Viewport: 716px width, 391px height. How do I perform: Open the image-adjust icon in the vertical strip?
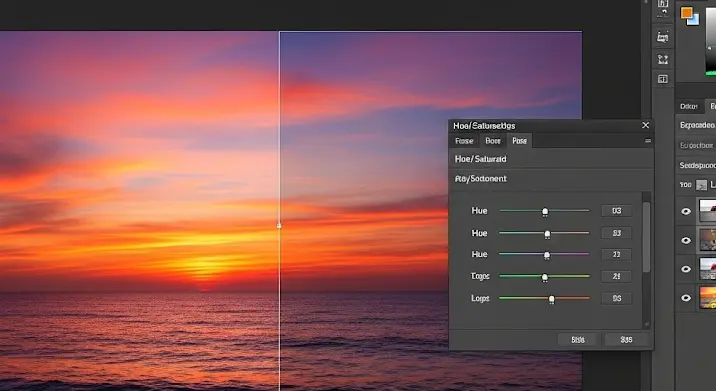click(663, 37)
